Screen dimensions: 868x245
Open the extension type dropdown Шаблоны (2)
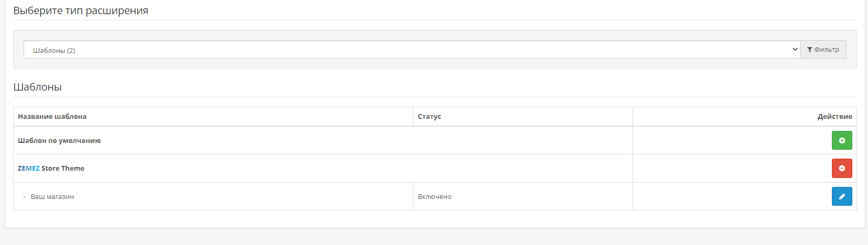[x=411, y=50]
